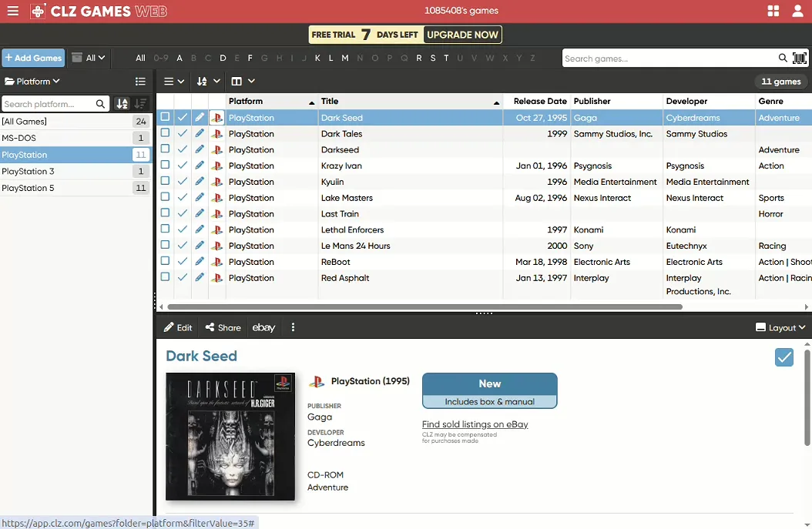Click the barcode scanner icon
Viewport: 812px width, 529px height.
[800, 58]
